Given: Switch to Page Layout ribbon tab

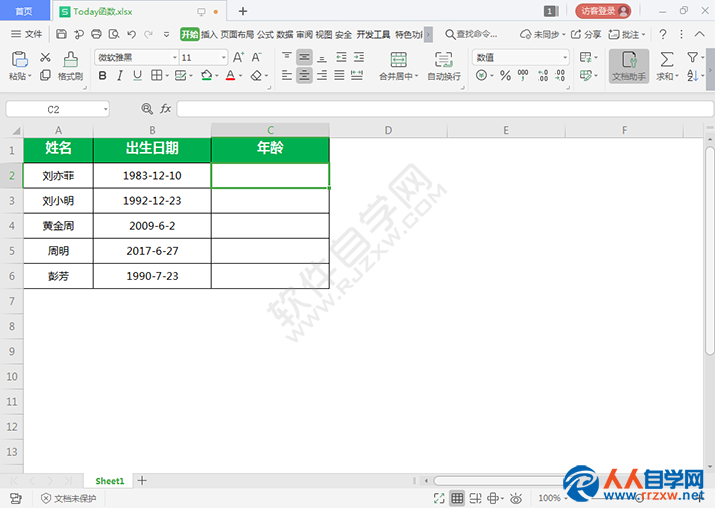Looking at the screenshot, I should pos(237,34).
